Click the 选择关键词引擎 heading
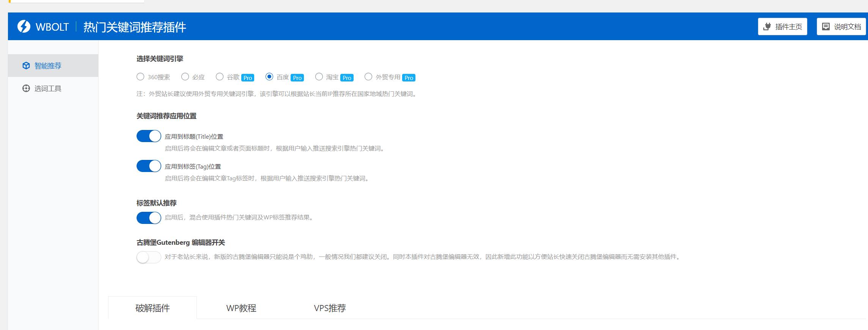Screen dimensions: 868x330 tap(160, 59)
